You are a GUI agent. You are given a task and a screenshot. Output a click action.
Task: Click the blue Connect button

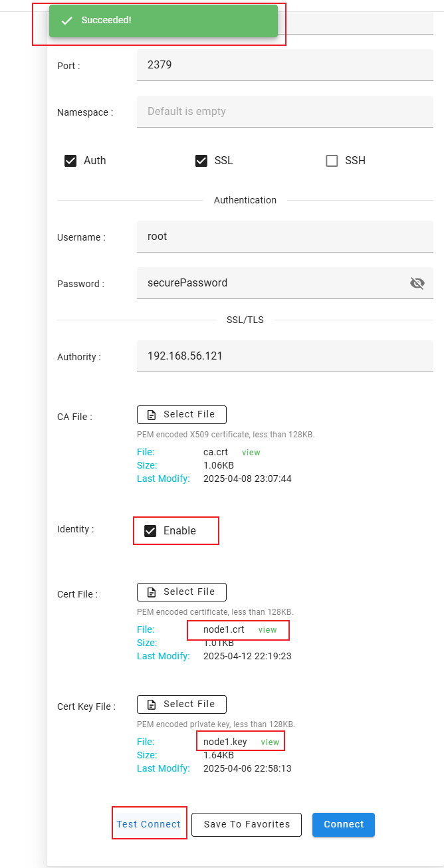click(x=344, y=824)
